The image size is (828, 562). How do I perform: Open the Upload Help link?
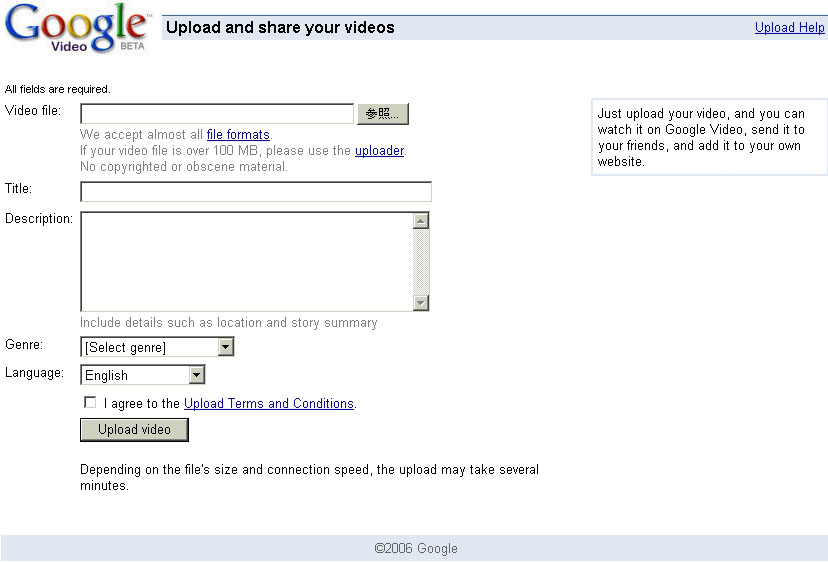pyautogui.click(x=789, y=28)
